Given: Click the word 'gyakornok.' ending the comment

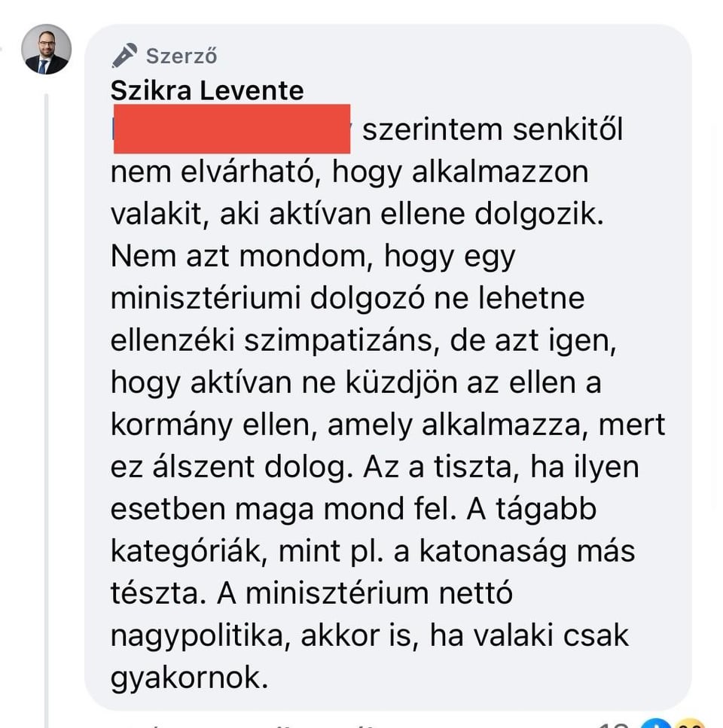Looking at the screenshot, I should pos(190,678).
